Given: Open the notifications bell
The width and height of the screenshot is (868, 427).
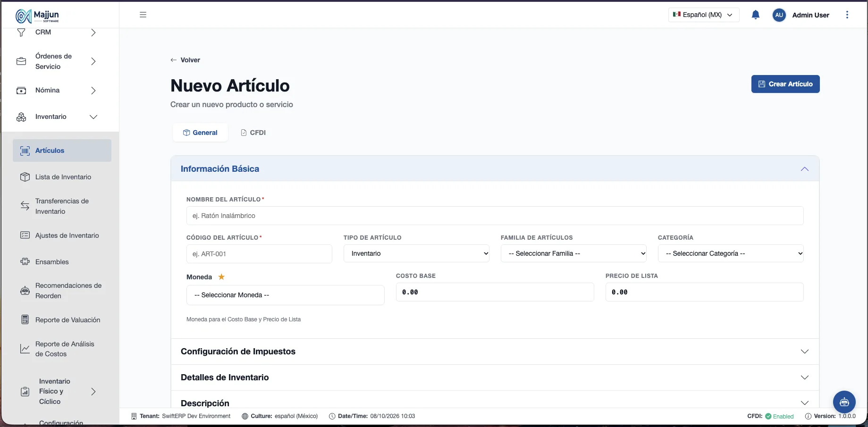Looking at the screenshot, I should (x=755, y=15).
